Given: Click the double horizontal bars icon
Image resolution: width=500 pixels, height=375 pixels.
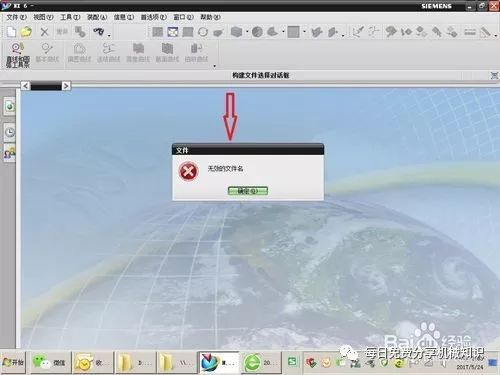Looking at the screenshot, I should (470, 32).
